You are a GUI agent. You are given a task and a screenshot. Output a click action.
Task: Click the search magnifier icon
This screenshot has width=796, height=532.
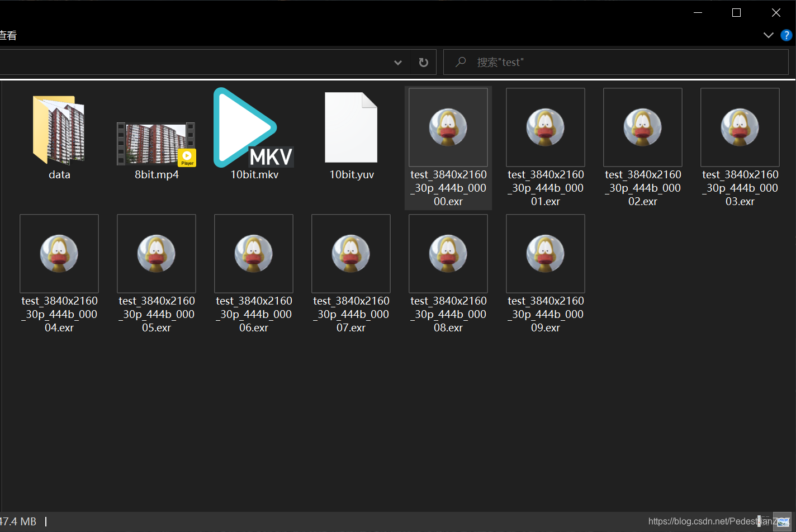[x=461, y=62]
